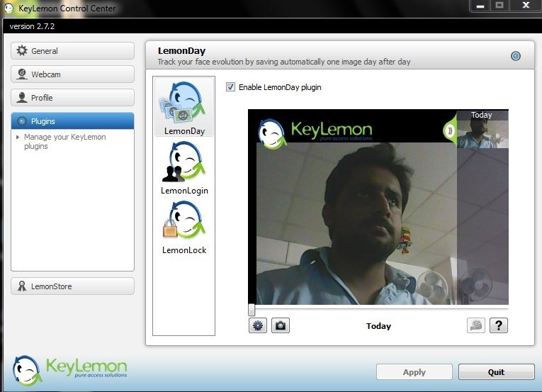Screen dimensions: 542x392
Task: Open the LemonLogin plugin
Action: 184,168
